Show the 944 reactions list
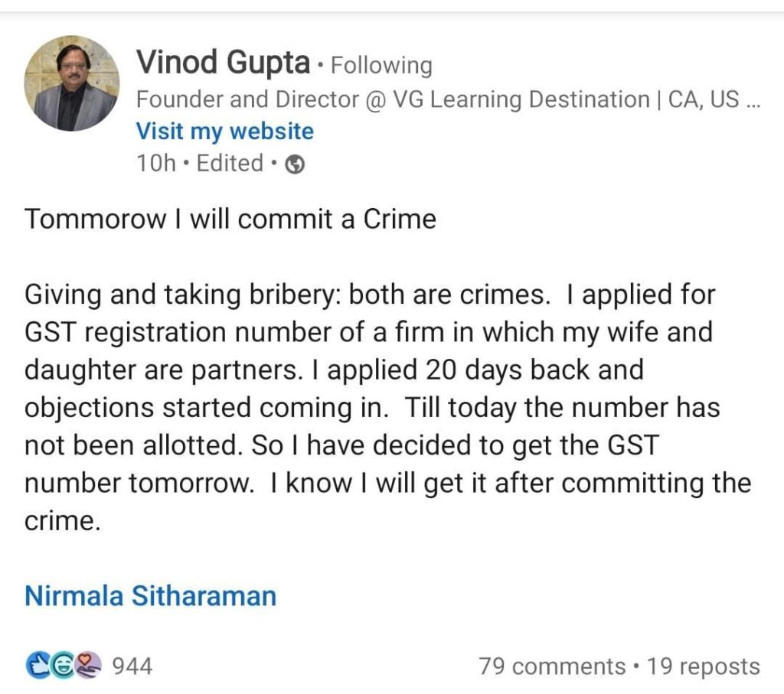The height and width of the screenshot is (694, 784). 132,666
